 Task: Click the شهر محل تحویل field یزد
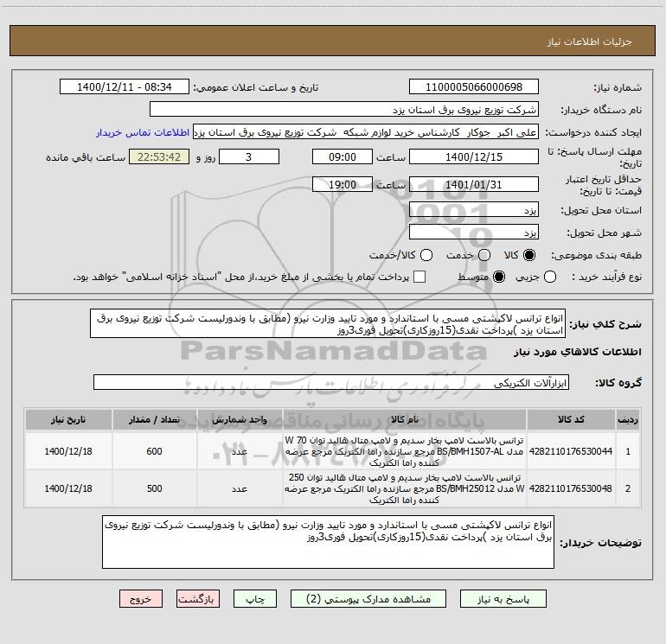click(474, 232)
